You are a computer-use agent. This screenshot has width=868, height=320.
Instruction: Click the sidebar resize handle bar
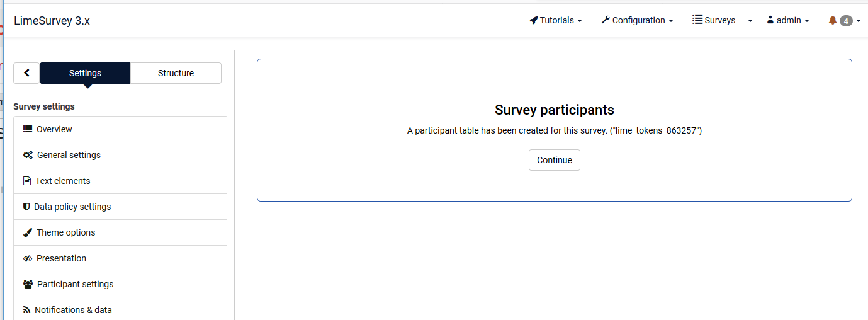click(230, 183)
